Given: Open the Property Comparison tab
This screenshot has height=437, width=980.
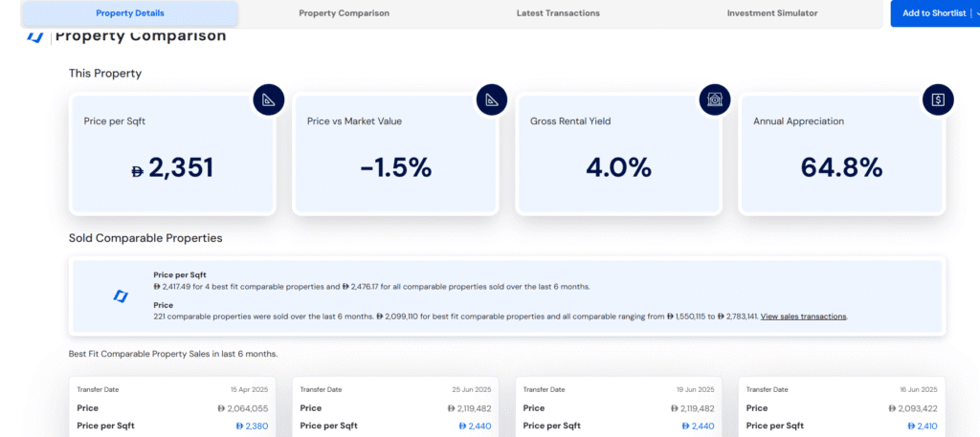Looking at the screenshot, I should coord(344,13).
